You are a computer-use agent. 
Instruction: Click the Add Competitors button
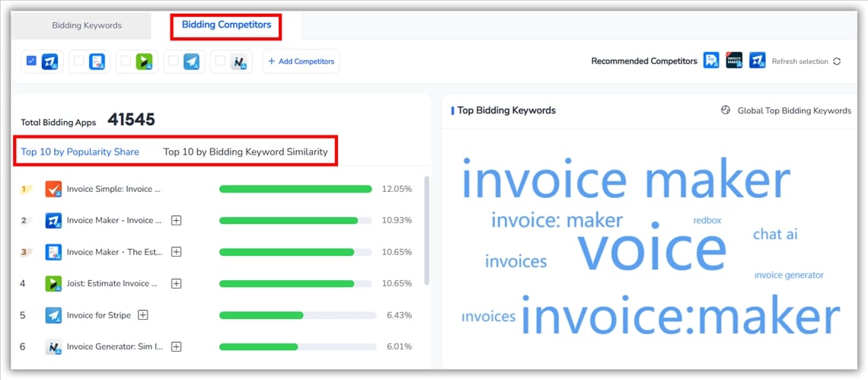point(301,62)
